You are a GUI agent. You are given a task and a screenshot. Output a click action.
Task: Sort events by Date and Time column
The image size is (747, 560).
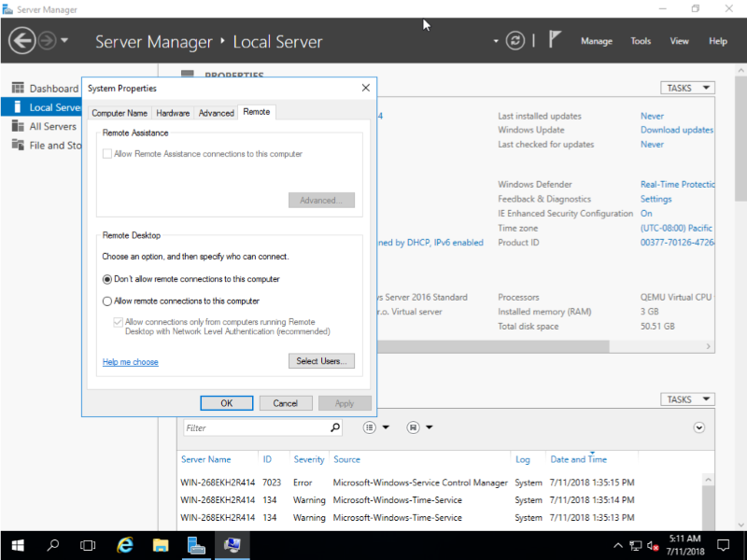[x=578, y=460]
